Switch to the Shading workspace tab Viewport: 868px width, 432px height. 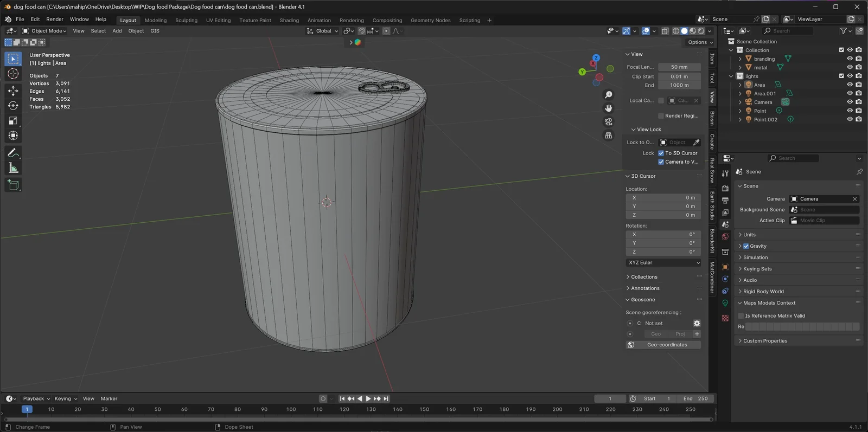[289, 21]
